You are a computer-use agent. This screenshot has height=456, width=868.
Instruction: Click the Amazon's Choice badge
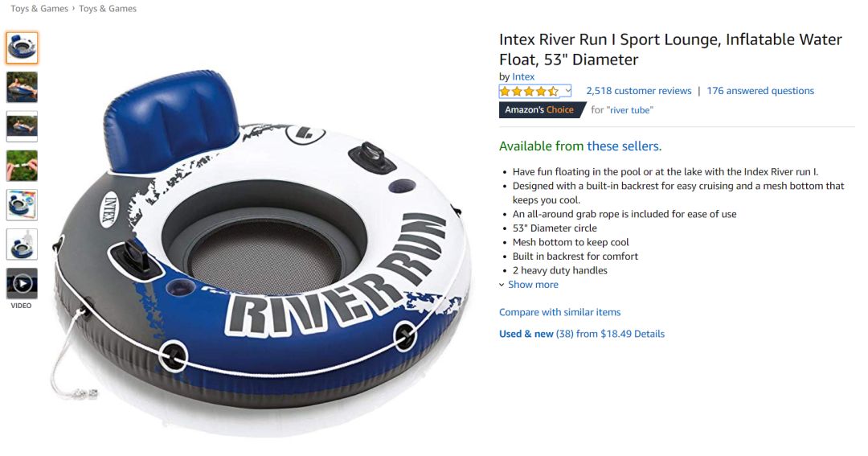542,109
